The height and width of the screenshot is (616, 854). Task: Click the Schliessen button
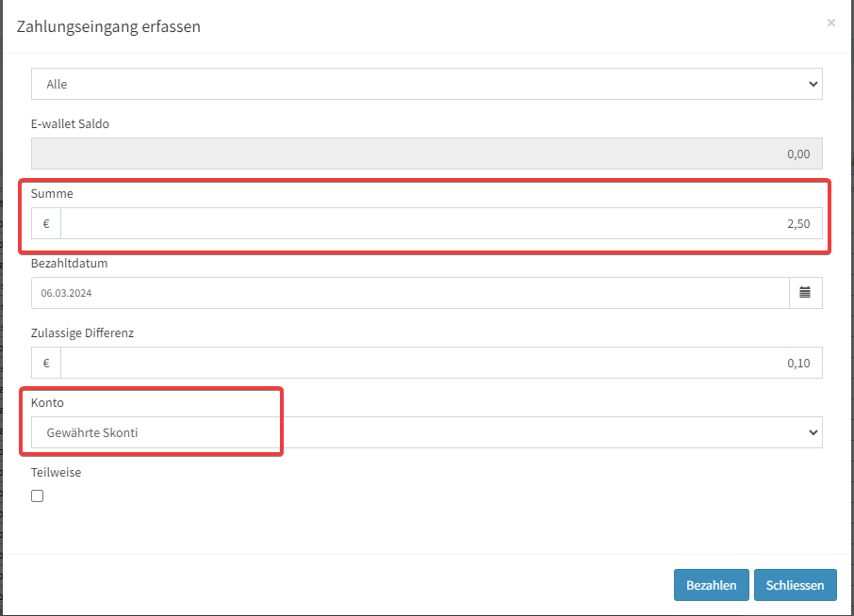point(795,585)
